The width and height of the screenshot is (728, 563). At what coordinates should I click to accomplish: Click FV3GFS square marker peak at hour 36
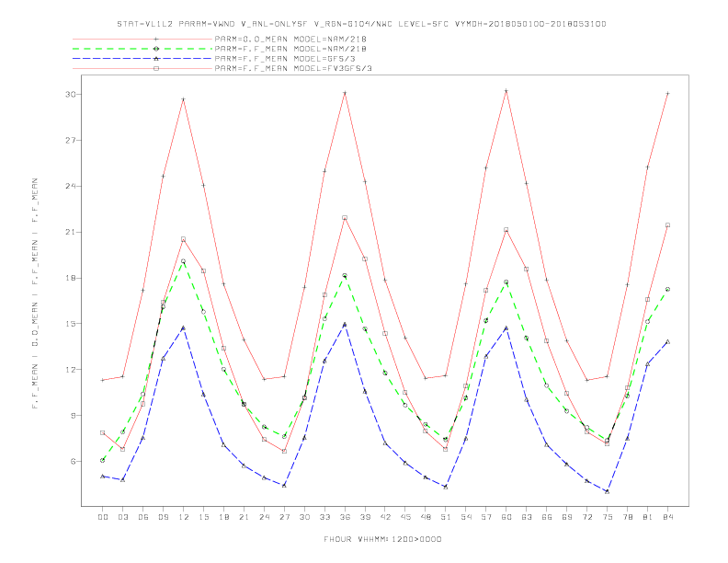345,217
